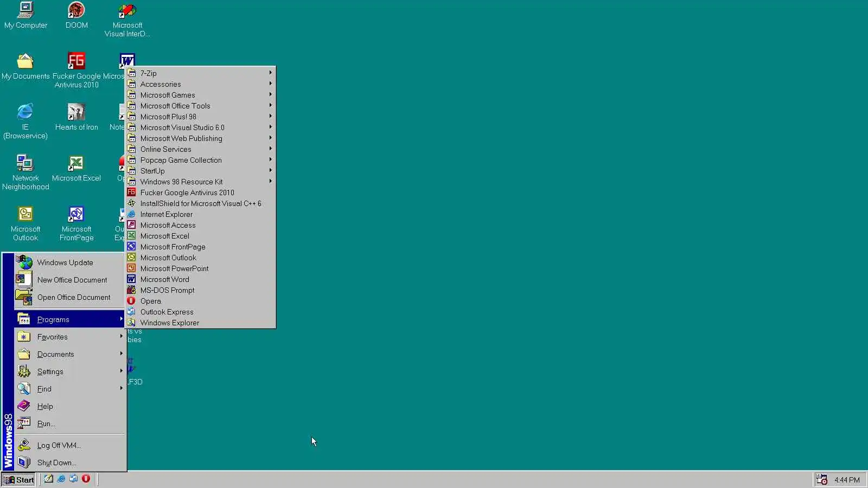Image resolution: width=868 pixels, height=488 pixels.
Task: Launch Fucker Google Antivirus 2010 from Programs
Action: click(200, 192)
